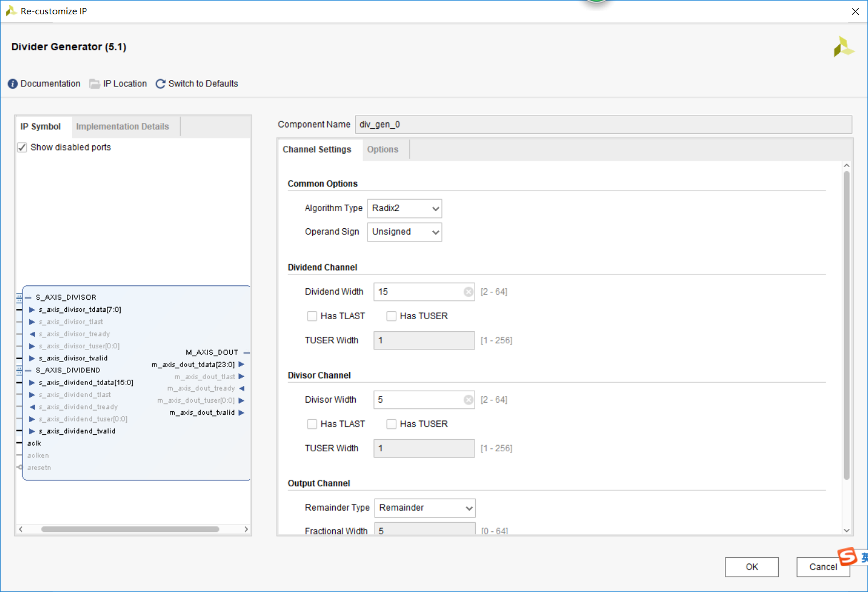Click the s_axis_dividend_tuser[0:0] port label

(x=83, y=419)
